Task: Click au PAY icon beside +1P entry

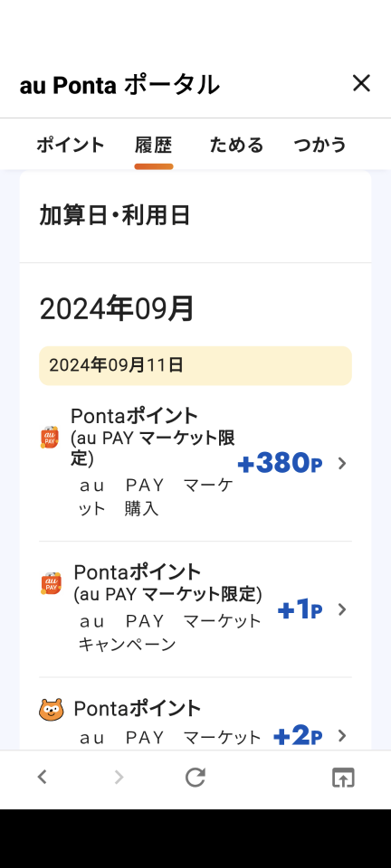Action: [51, 583]
